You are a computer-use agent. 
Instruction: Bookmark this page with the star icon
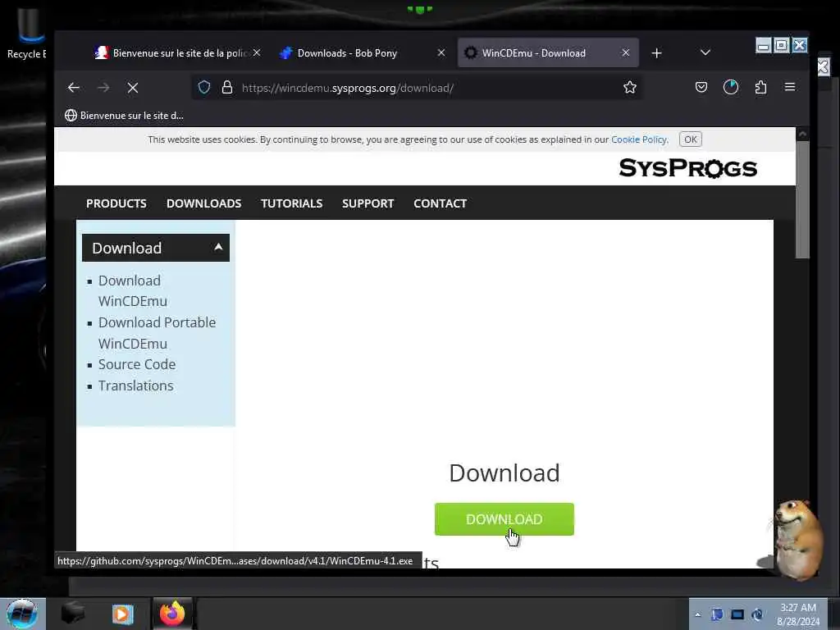(630, 87)
